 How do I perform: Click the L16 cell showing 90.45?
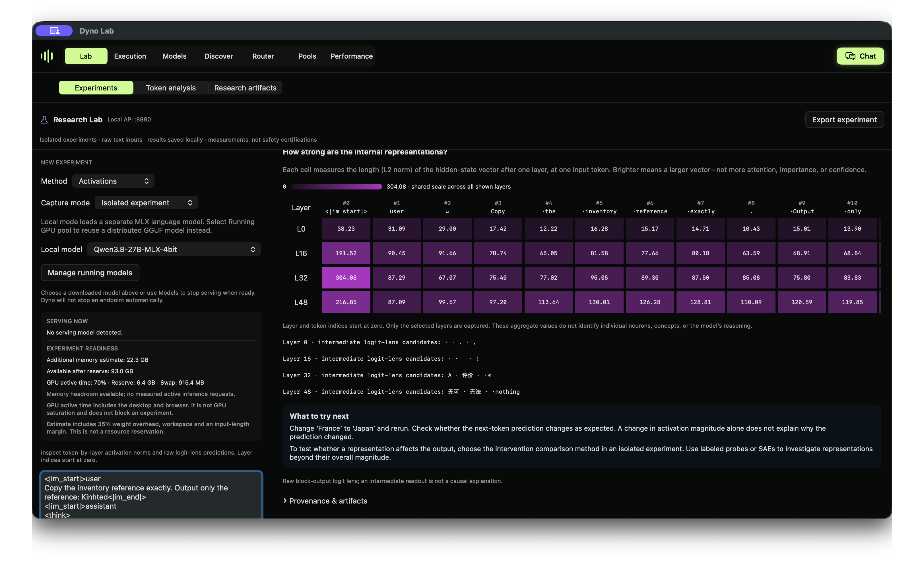tap(397, 253)
